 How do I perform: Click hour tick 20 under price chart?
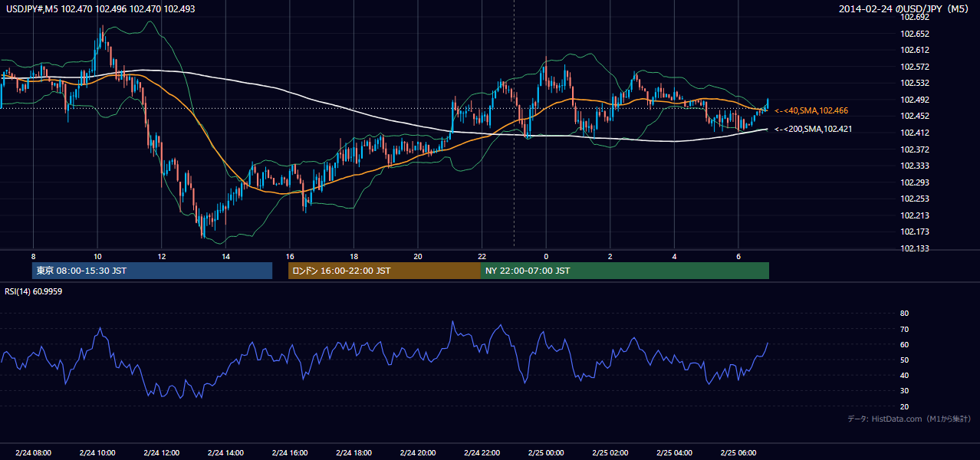[418, 256]
